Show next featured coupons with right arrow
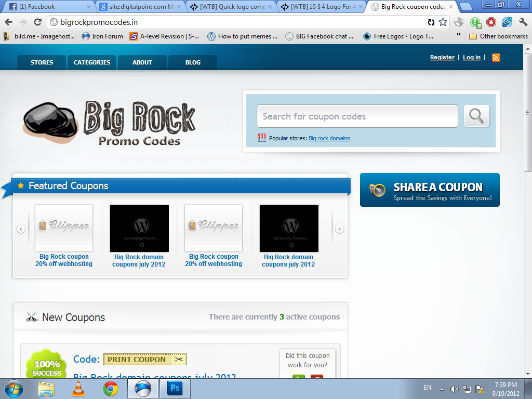The image size is (532, 399). coord(339,229)
